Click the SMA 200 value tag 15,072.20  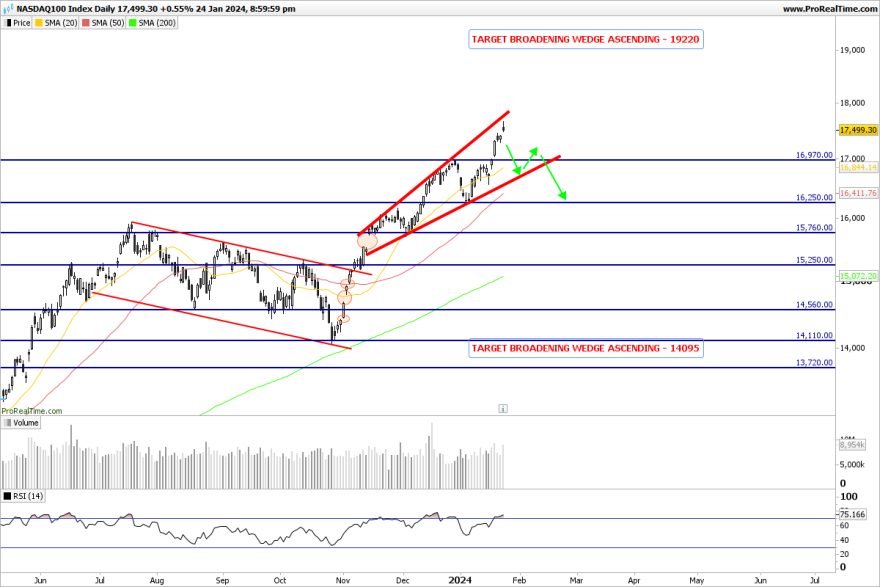pyautogui.click(x=858, y=276)
